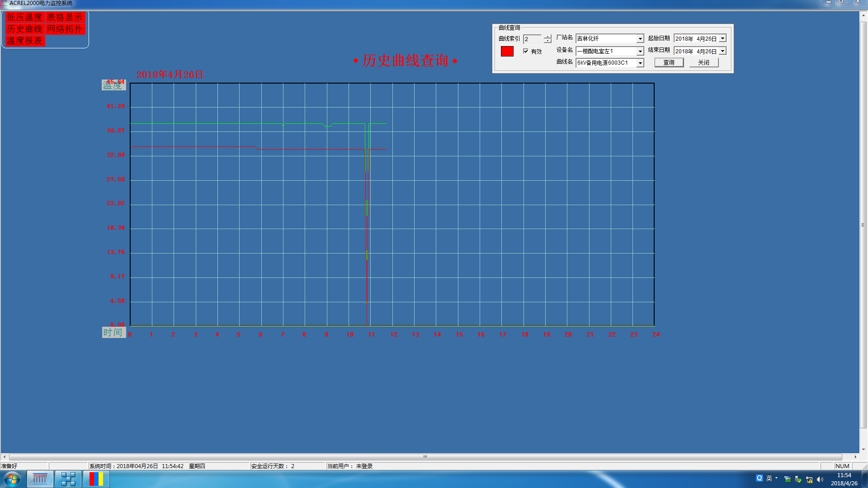The width and height of the screenshot is (868, 488).
Task: Click the horizontal scrollbar right arrow
Action: (x=855, y=457)
